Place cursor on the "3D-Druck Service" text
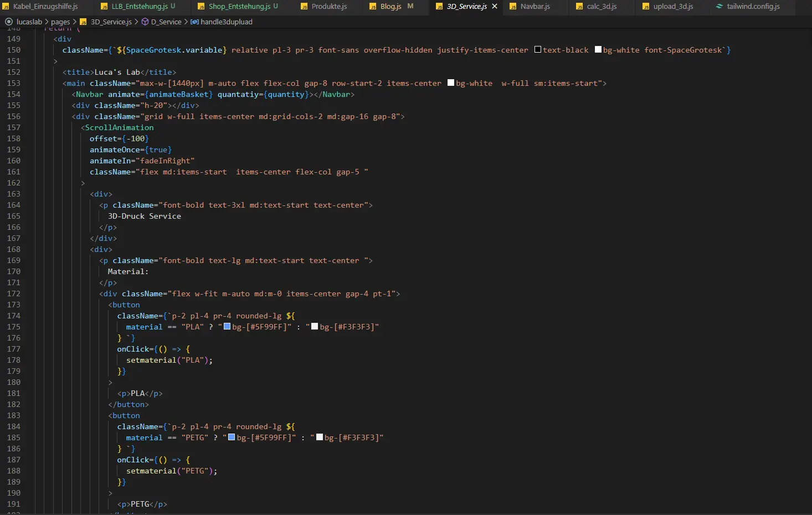This screenshot has width=812, height=515. click(144, 216)
